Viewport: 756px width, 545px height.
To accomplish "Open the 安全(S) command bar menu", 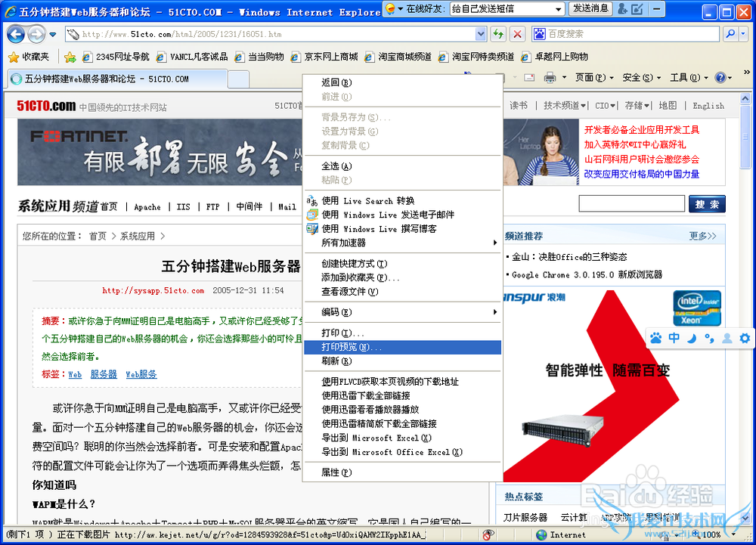I will click(641, 78).
